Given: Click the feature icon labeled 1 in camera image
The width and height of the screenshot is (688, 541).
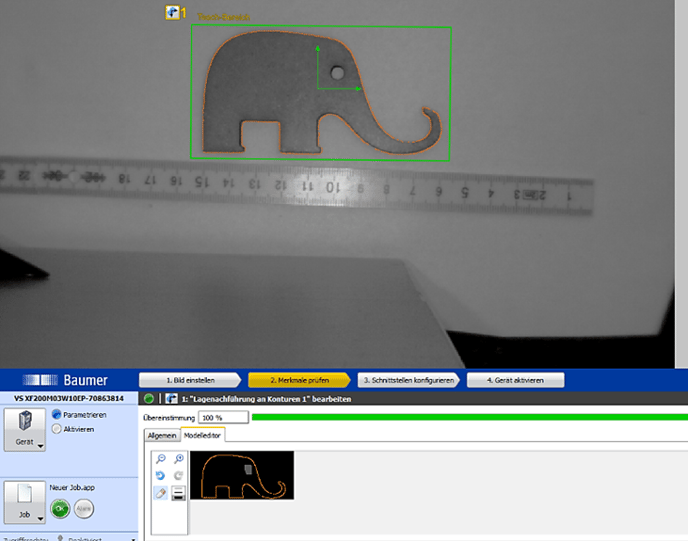Looking at the screenshot, I should (172, 12).
